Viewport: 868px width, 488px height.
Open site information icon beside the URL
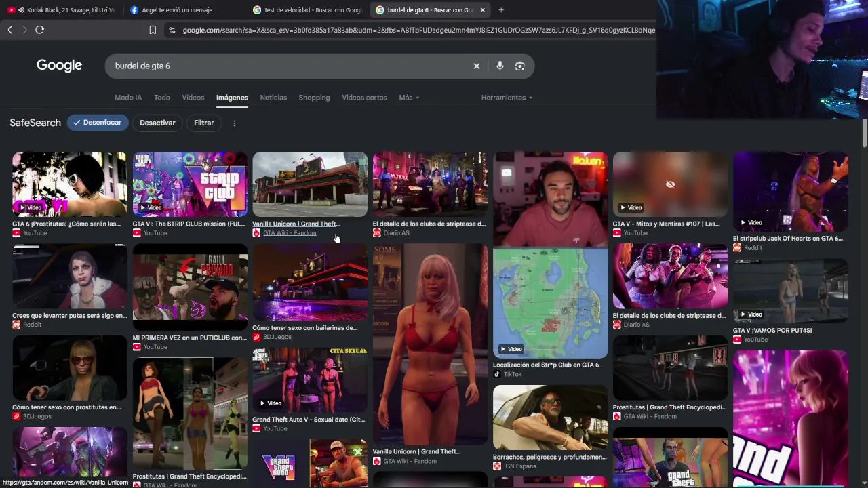tap(172, 30)
